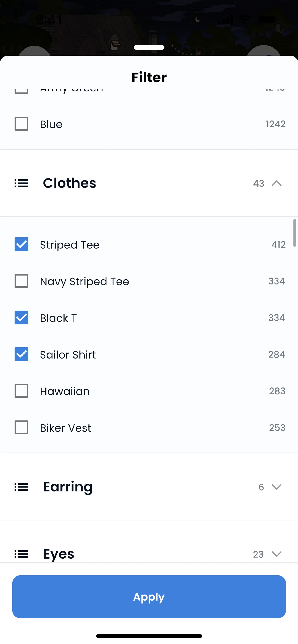This screenshot has height=644, width=298.
Task: Deselect the Sailor Shirt checkbox
Action: pos(22,354)
